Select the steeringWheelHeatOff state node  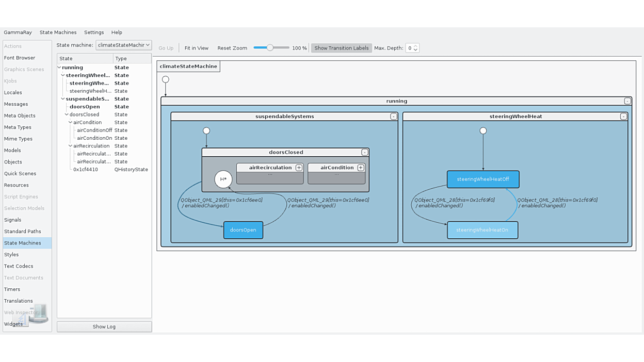482,179
